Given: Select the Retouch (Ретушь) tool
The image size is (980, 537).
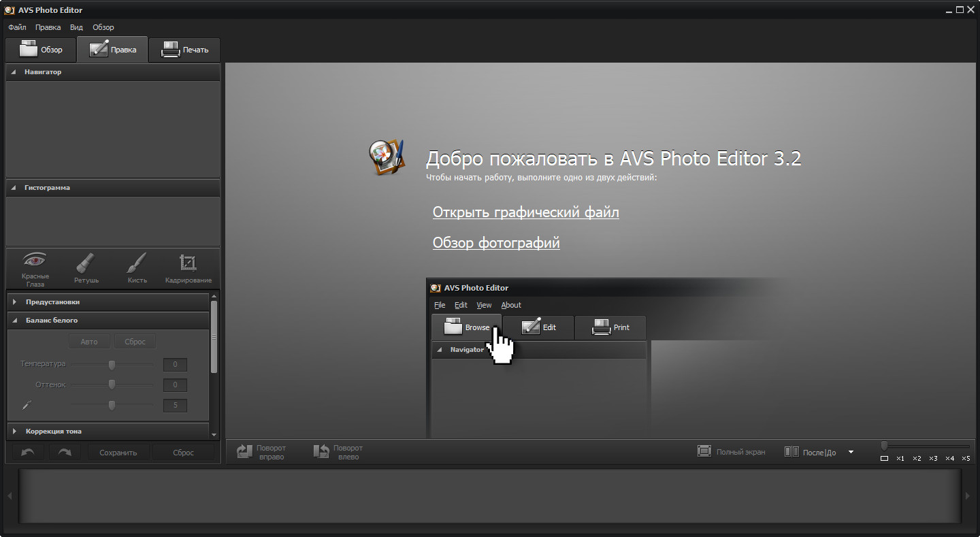Looking at the screenshot, I should coord(86,267).
